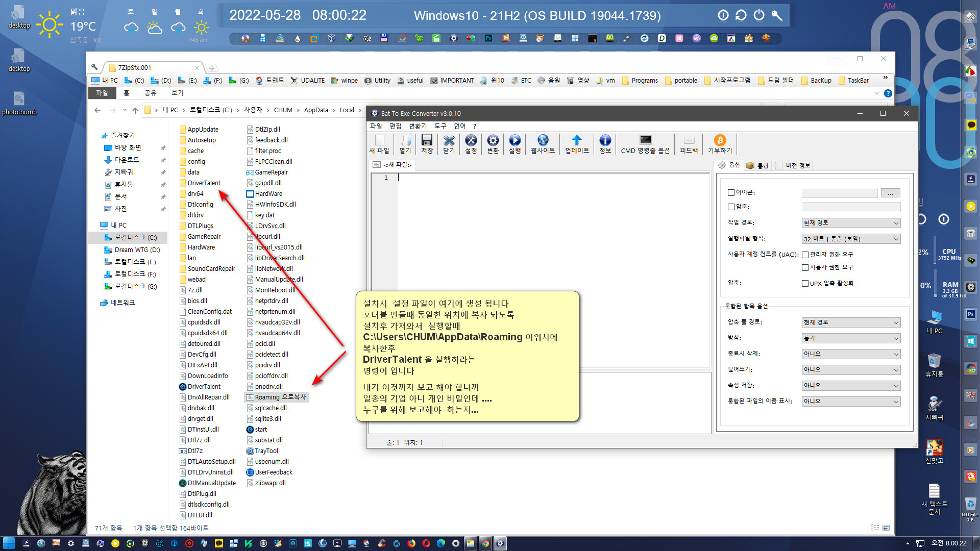Click the 실행 (Run) play icon
Image resolution: width=980 pixels, height=551 pixels.
tap(514, 144)
